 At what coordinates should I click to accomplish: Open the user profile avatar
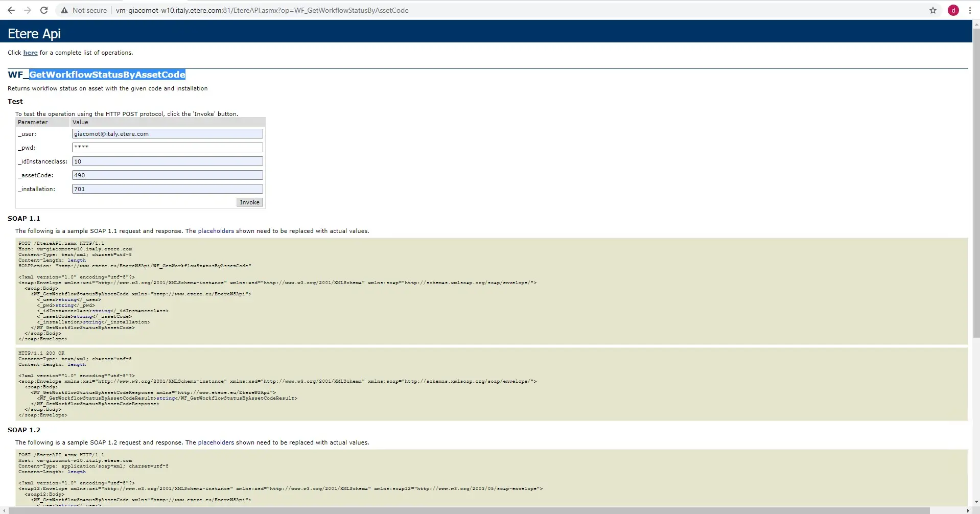point(953,10)
